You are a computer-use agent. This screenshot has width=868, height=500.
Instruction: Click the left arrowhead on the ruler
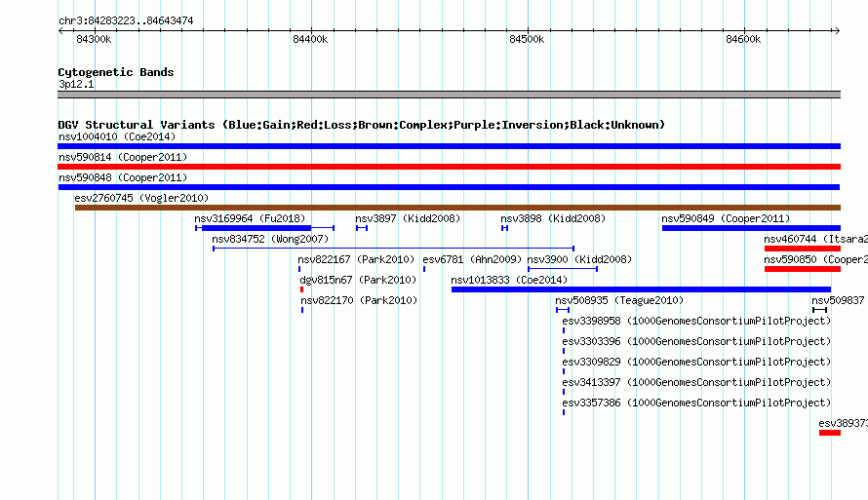click(x=60, y=30)
